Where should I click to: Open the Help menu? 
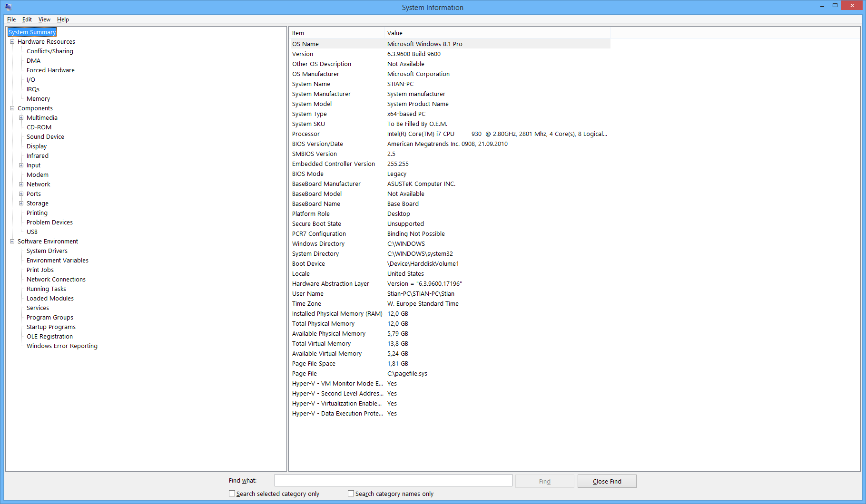(63, 19)
